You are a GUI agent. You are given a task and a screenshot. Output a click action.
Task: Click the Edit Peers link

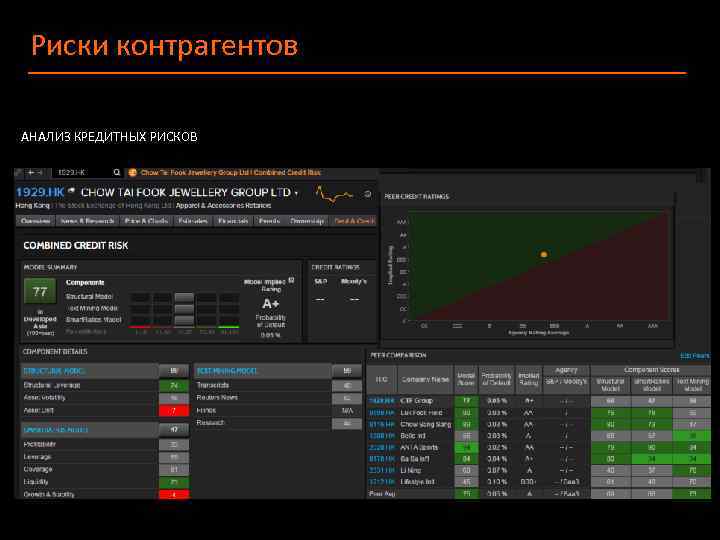coord(695,356)
